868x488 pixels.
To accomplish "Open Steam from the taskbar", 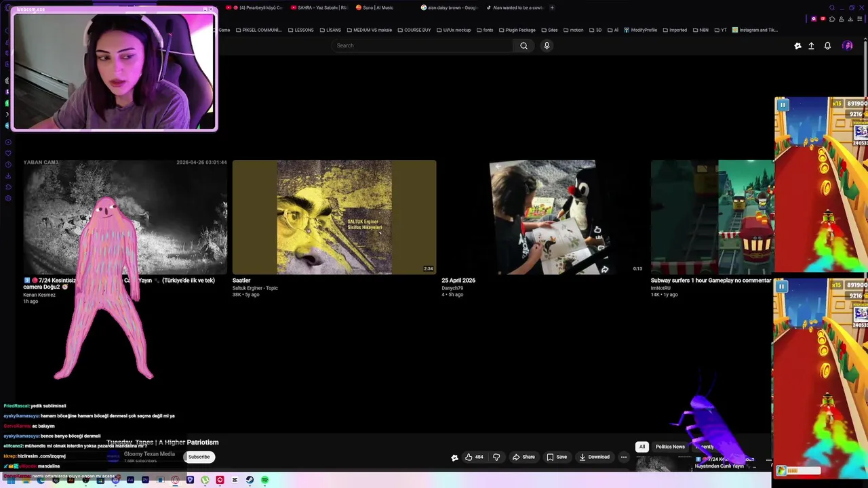I will point(250,480).
